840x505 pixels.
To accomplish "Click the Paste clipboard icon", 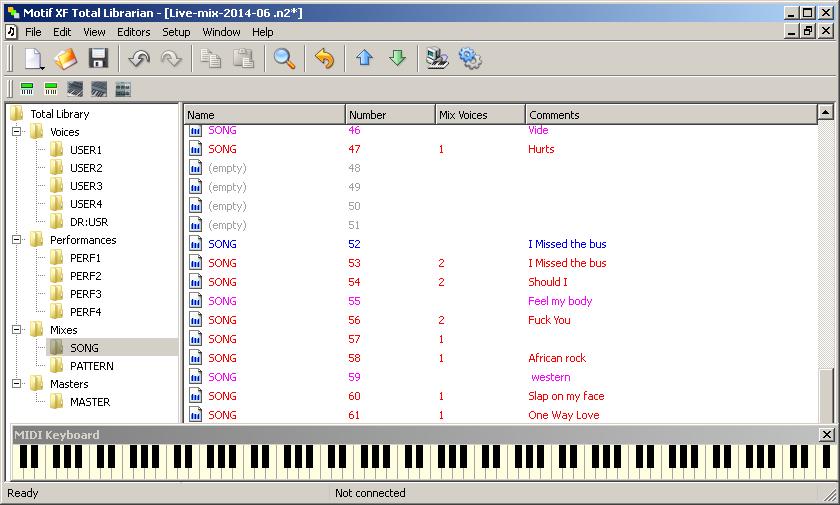I will coord(243,58).
